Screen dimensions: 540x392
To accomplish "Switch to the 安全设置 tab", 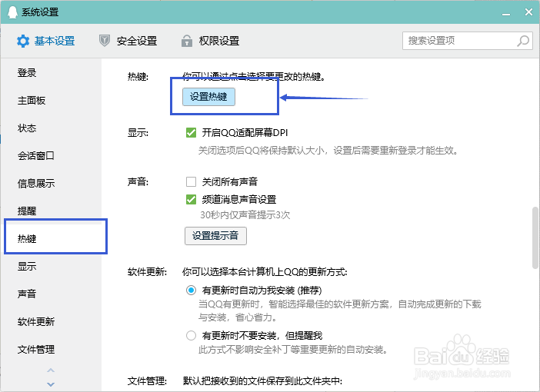I will point(128,41).
